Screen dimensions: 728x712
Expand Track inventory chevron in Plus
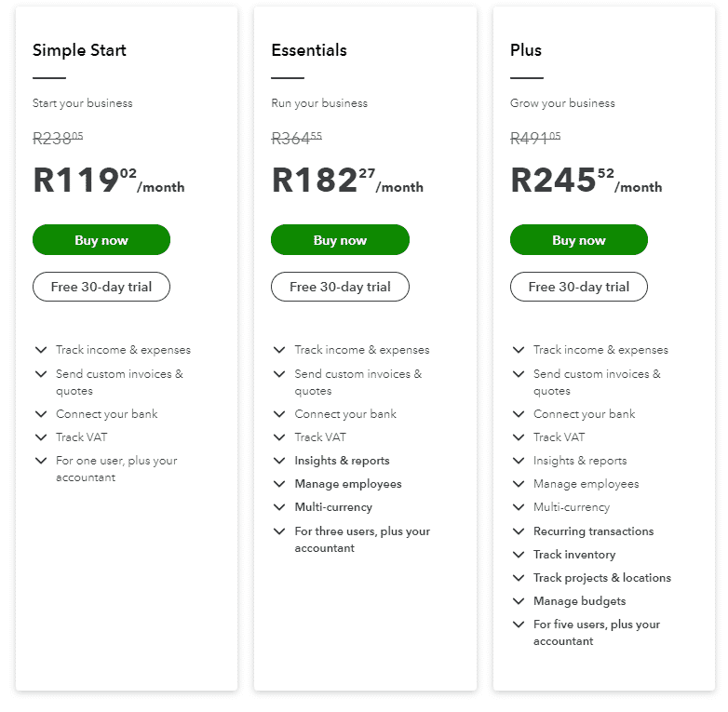click(x=519, y=555)
